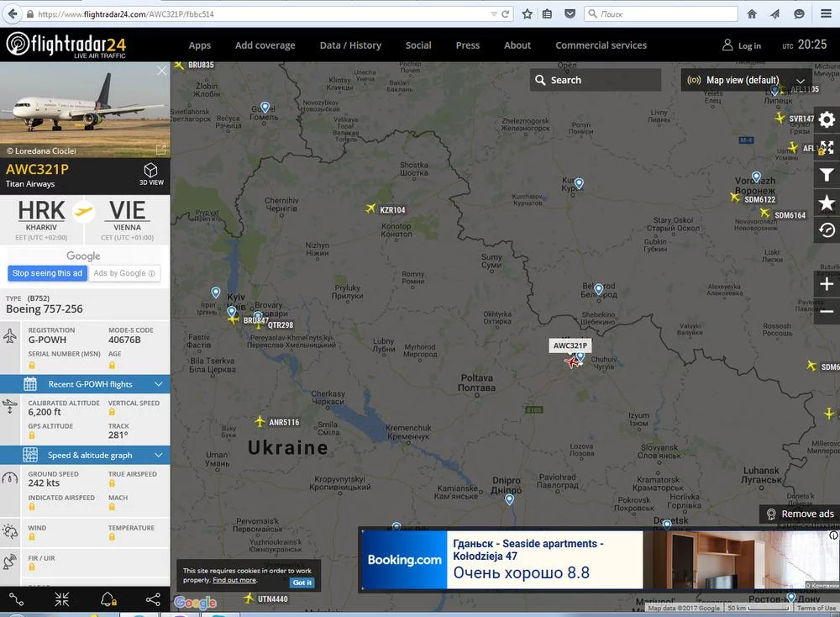The height and width of the screenshot is (617, 840).
Task: Open the locked alert bell icon
Action: (108, 599)
